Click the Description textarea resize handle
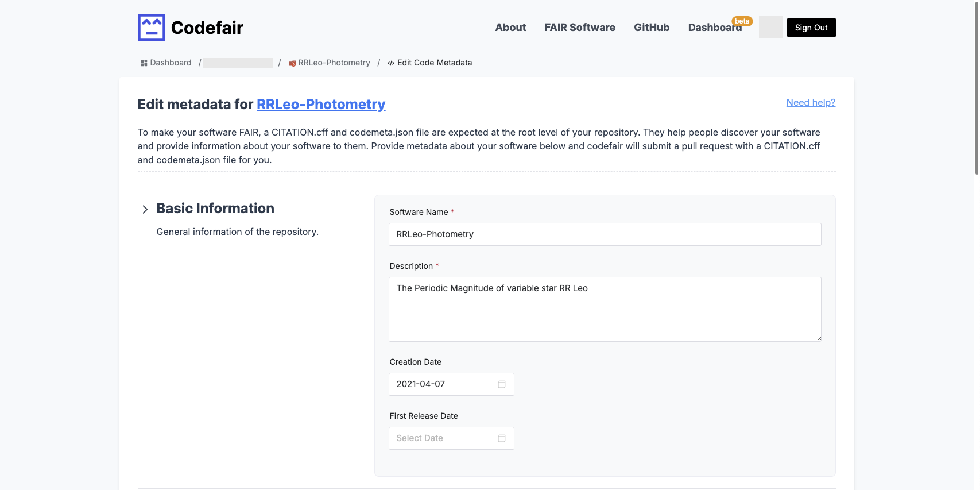The height and width of the screenshot is (490, 980). point(818,339)
